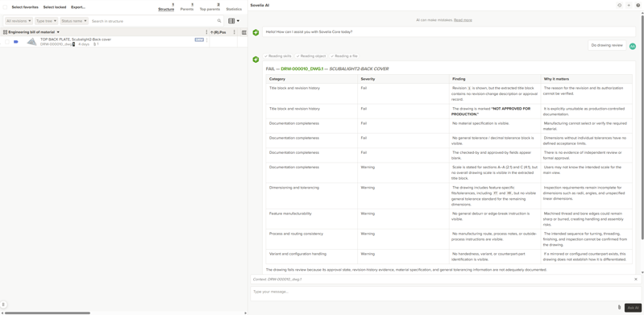Click NOT APPROVED FOR PRODUCTION finding text
This screenshot has width=644, height=315.
click(x=491, y=111)
